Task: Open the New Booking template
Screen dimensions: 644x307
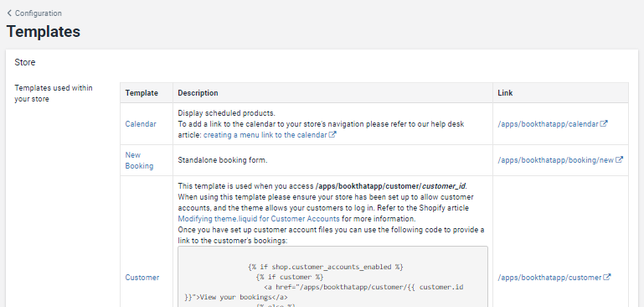Action: 139,160
